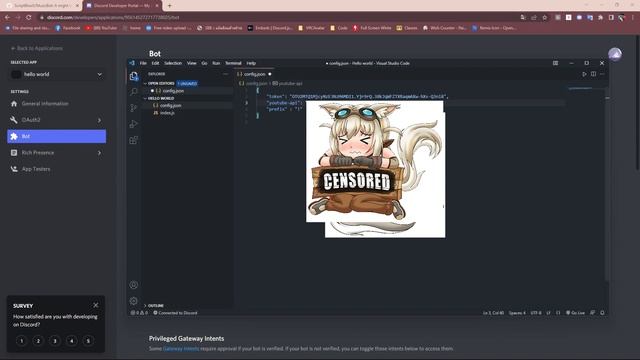Click the Discord page vertical scrollbar
640x360 pixels.
(x=638, y=102)
